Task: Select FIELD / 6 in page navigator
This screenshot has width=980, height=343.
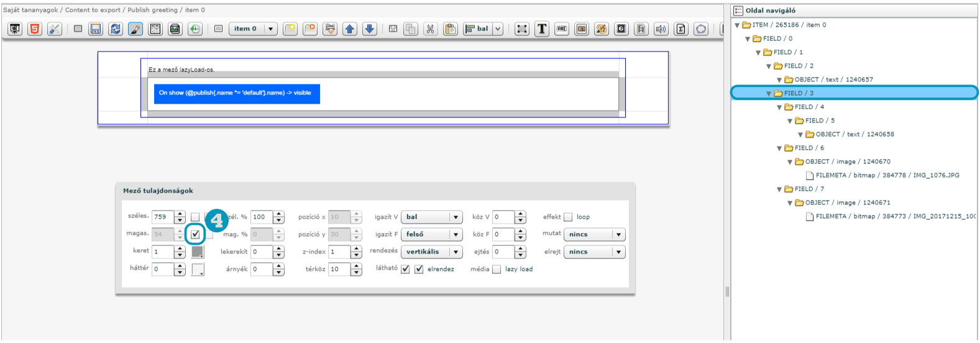Action: point(808,148)
